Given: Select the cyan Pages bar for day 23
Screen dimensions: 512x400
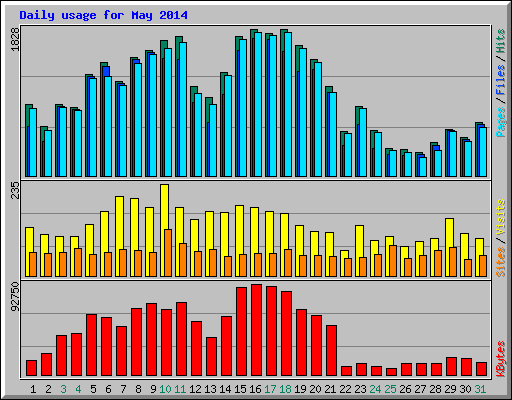Looking at the screenshot, I should (x=363, y=142).
